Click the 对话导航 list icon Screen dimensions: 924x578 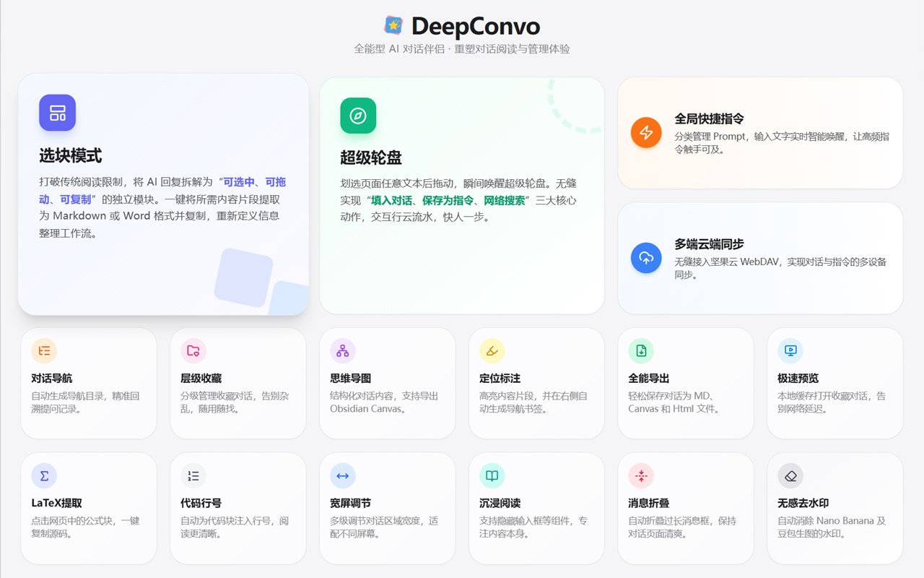pos(44,350)
